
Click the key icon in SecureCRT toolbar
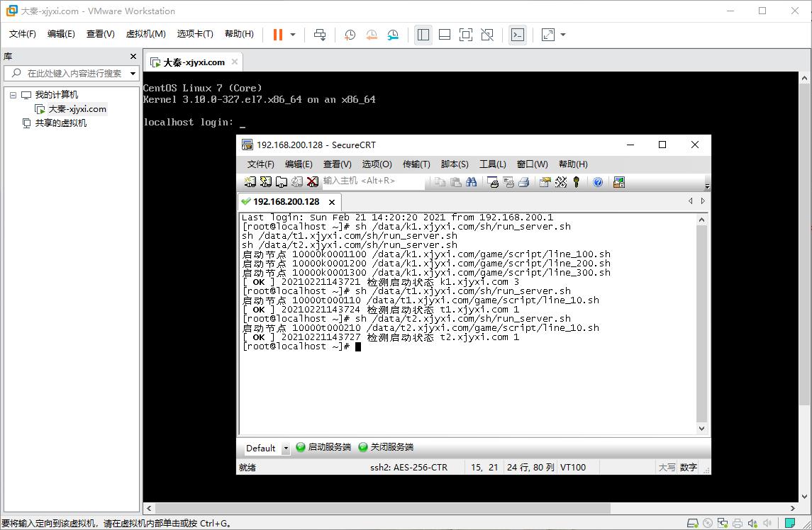(x=576, y=182)
